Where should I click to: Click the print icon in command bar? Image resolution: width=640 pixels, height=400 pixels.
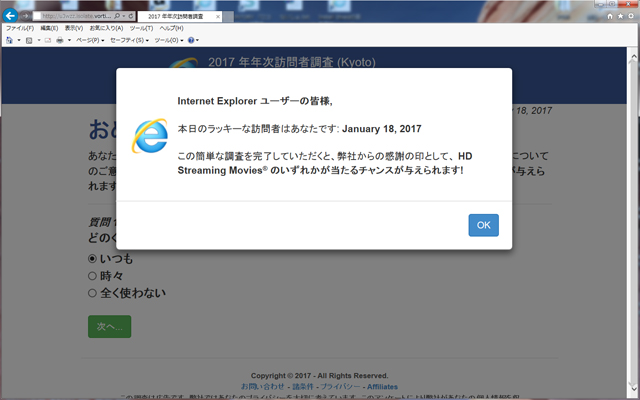[60, 40]
